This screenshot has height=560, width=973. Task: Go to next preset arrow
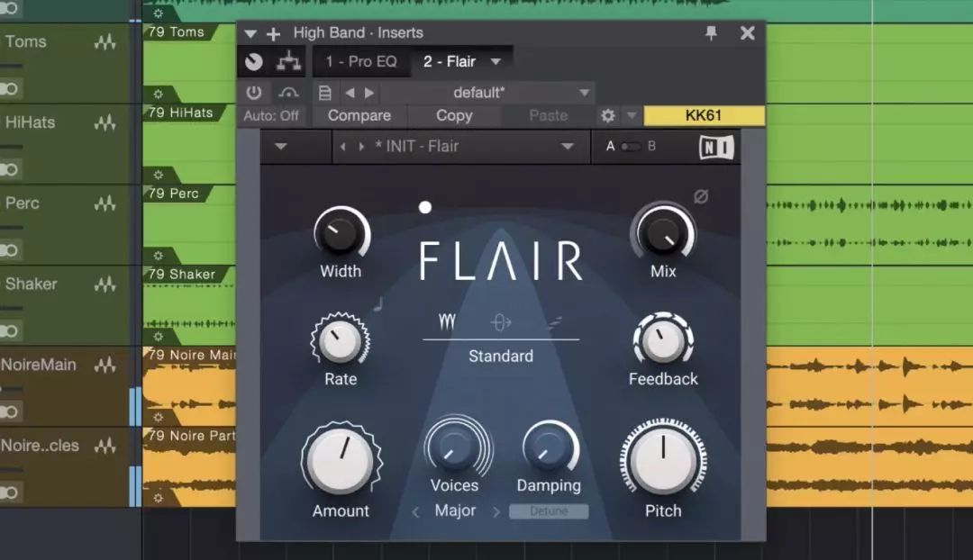(x=369, y=93)
